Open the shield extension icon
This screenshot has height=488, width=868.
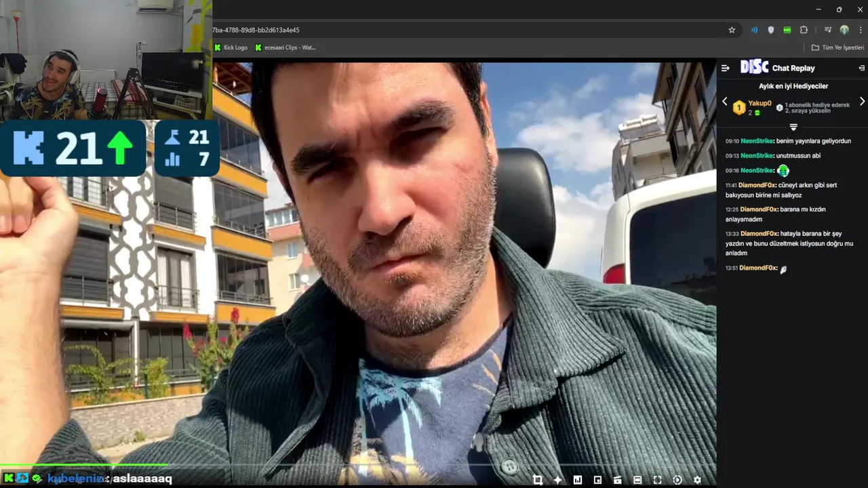[770, 30]
